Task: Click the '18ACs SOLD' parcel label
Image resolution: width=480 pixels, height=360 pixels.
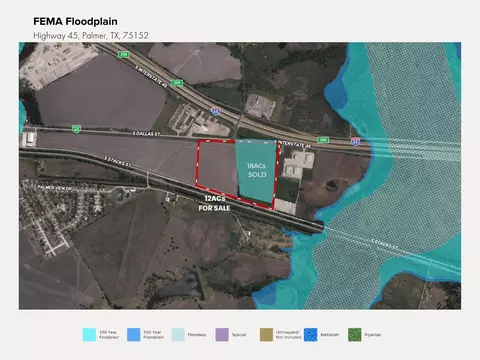Action: [257, 170]
